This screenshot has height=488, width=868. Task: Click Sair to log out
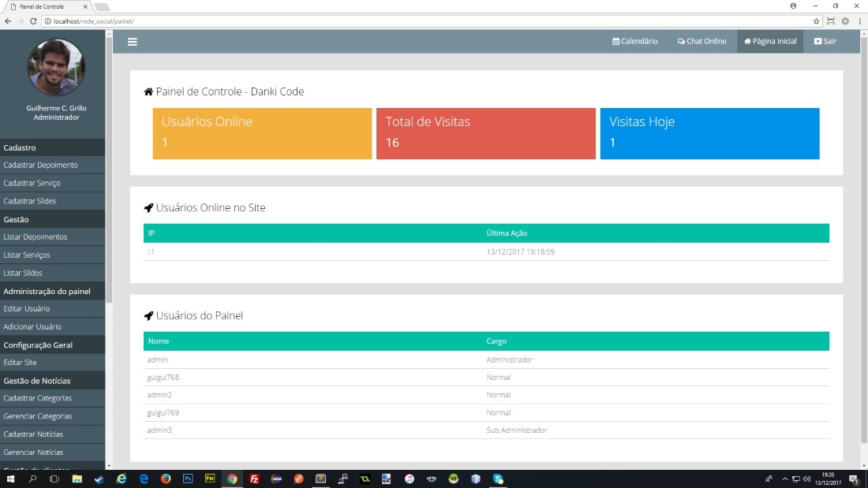(x=825, y=42)
